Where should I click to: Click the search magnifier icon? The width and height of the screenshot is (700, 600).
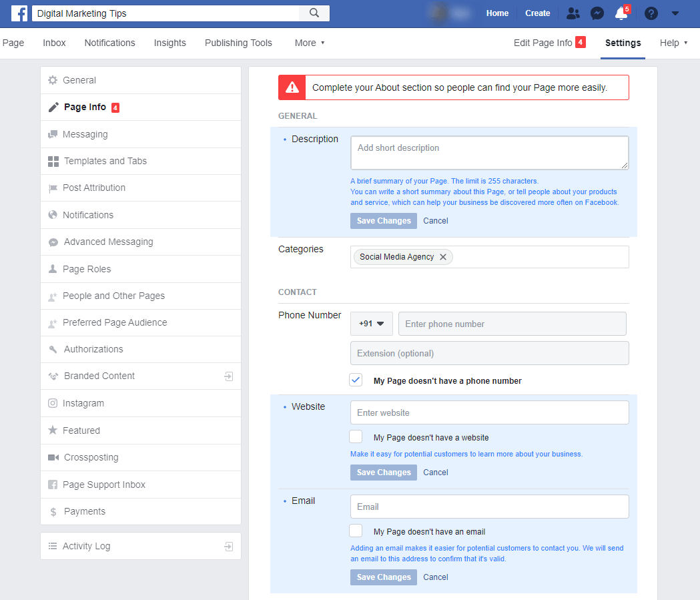(x=312, y=13)
